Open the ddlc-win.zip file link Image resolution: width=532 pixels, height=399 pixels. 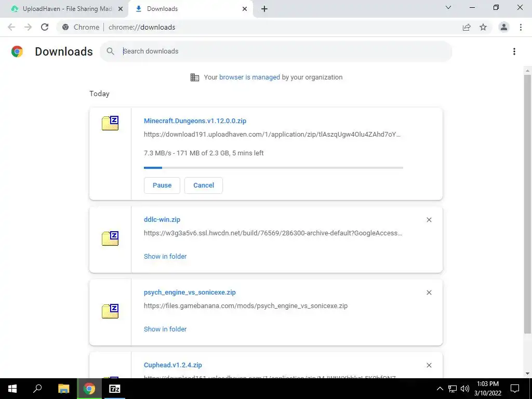point(162,220)
